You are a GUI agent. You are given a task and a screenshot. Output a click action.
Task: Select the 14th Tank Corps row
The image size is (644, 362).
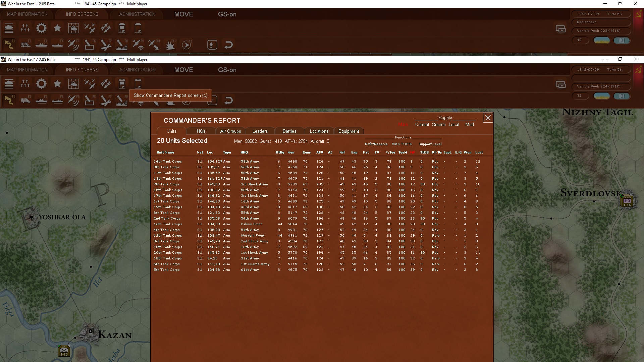(x=168, y=162)
